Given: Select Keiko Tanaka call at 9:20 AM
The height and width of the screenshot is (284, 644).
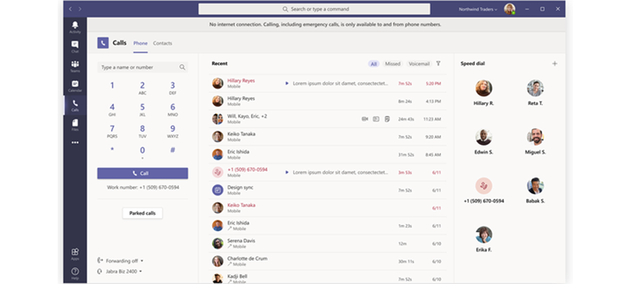Looking at the screenshot, I should pyautogui.click(x=327, y=137).
